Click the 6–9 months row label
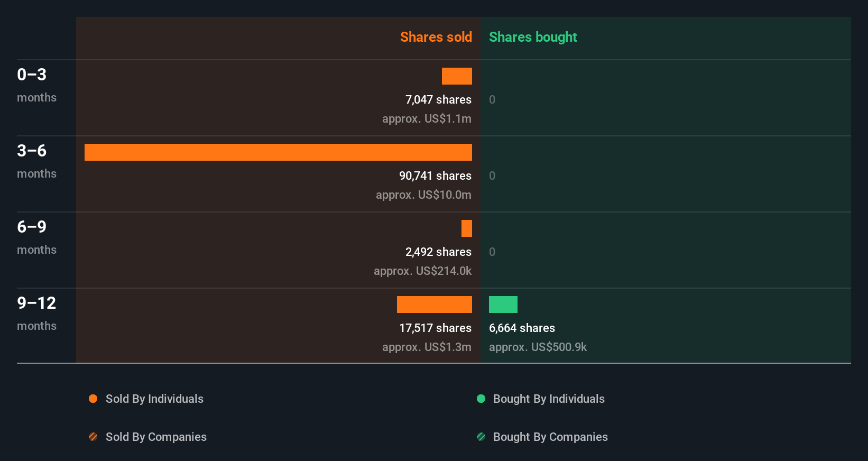Screen dimensions: 868x461 click(x=36, y=237)
